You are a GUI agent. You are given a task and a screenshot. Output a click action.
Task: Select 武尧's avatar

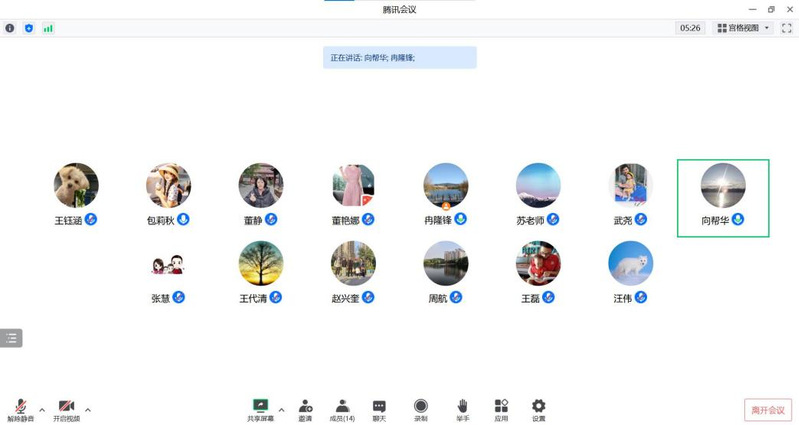tap(630, 185)
